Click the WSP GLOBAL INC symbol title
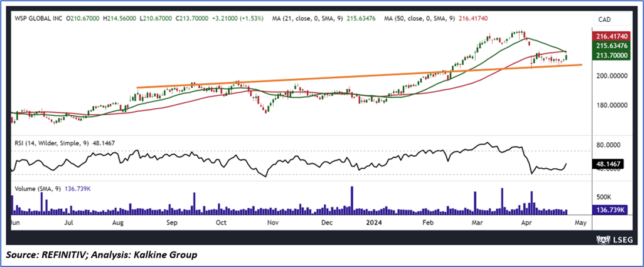644x267 pixels. (40, 19)
